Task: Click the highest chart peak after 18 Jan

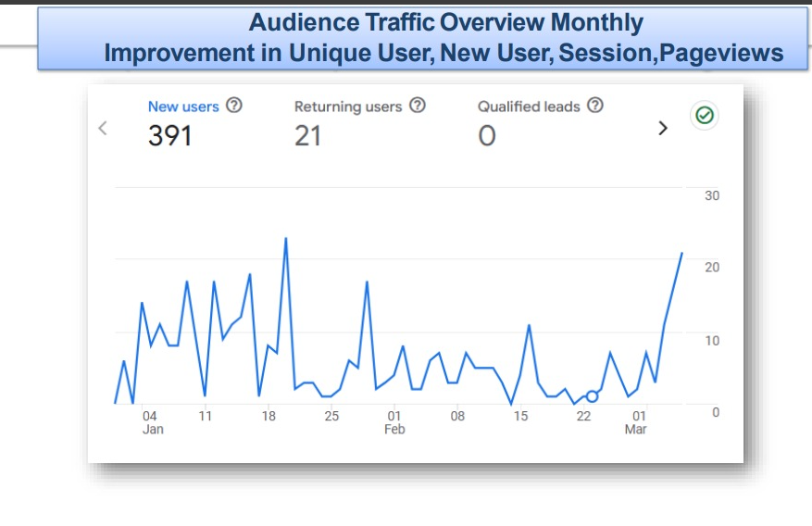Action: click(x=285, y=239)
